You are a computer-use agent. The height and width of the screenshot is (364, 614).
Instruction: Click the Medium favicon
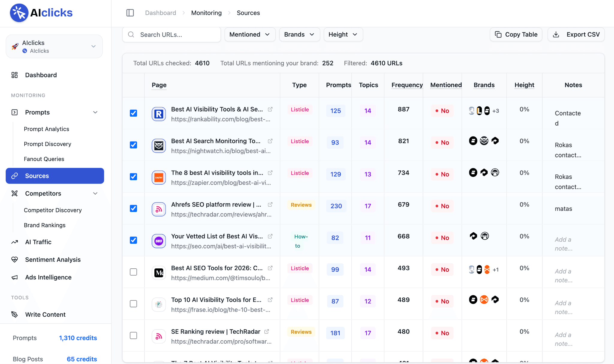159,273
